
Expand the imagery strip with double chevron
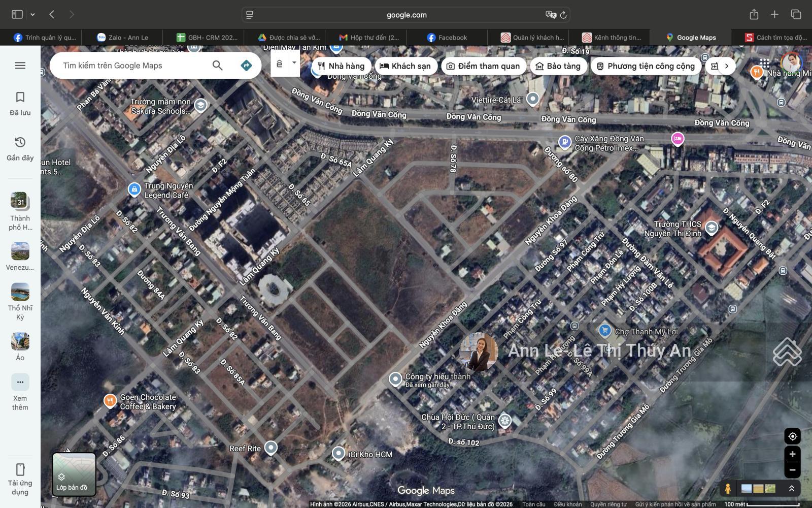pos(791,489)
